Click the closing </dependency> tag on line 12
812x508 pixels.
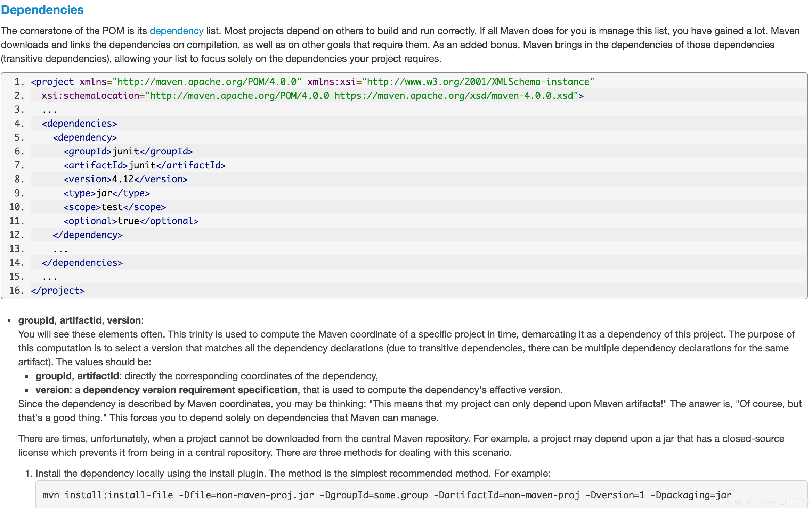[x=88, y=235]
